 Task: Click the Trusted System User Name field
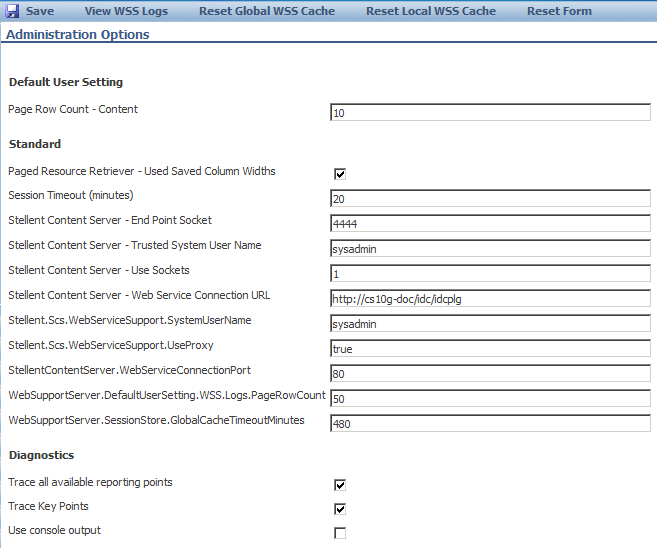point(490,248)
